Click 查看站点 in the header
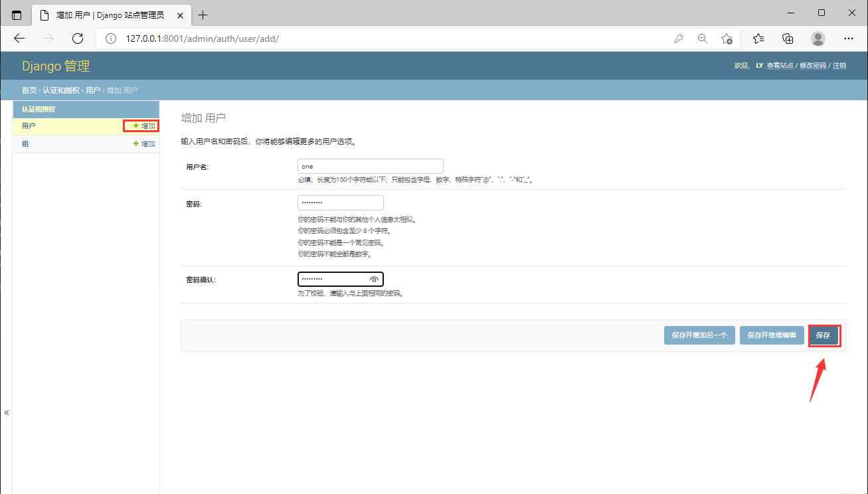The height and width of the screenshot is (494, 868). coord(780,66)
